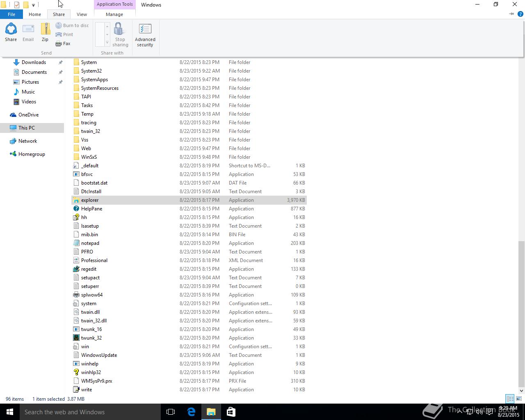Open the Windows Start button
Image resolution: width=525 pixels, height=420 pixels.
click(10, 412)
